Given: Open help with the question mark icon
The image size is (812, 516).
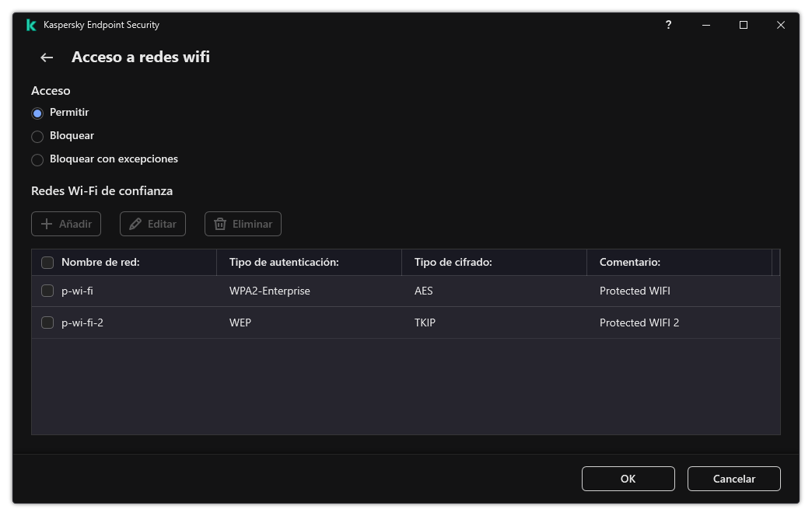Looking at the screenshot, I should point(668,25).
